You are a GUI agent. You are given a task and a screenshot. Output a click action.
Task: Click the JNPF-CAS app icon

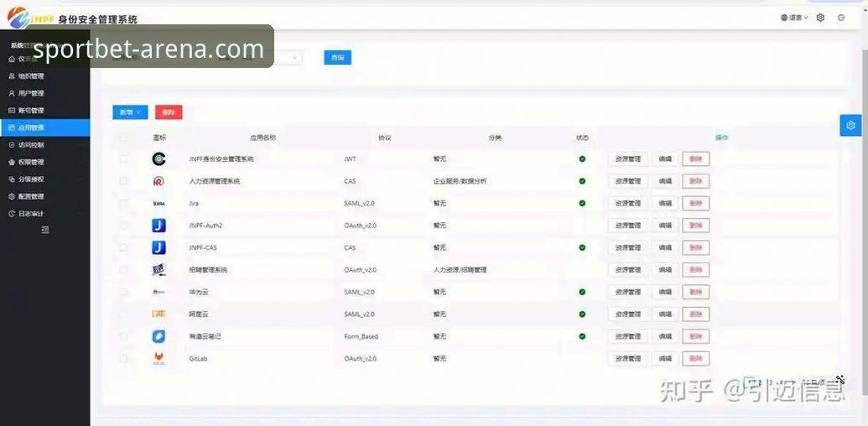(159, 248)
